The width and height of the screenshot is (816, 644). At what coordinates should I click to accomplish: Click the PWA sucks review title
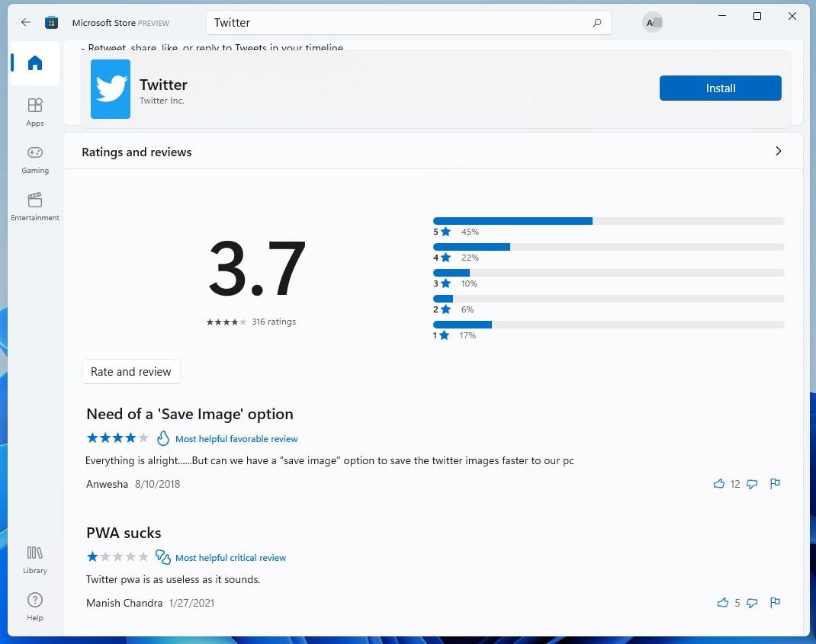[124, 533]
